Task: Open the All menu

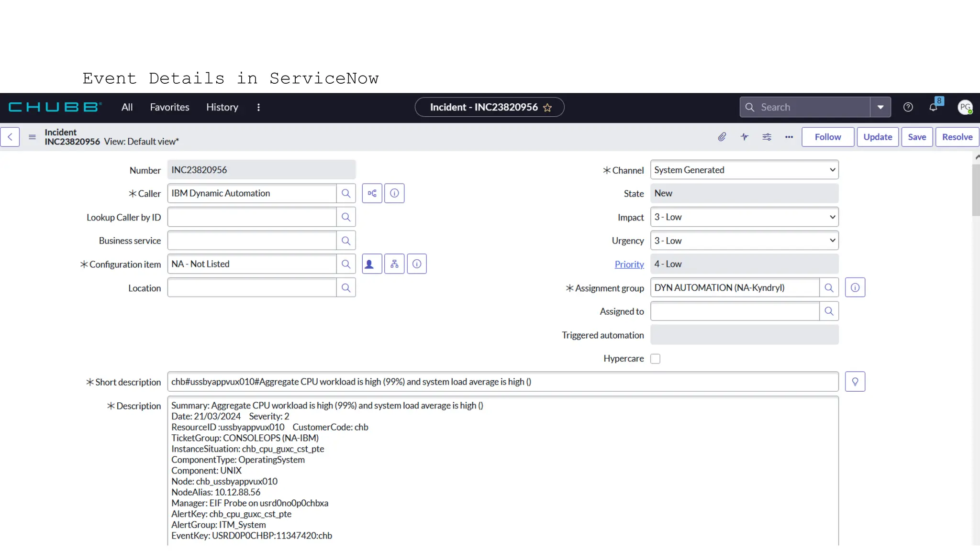Action: click(127, 107)
